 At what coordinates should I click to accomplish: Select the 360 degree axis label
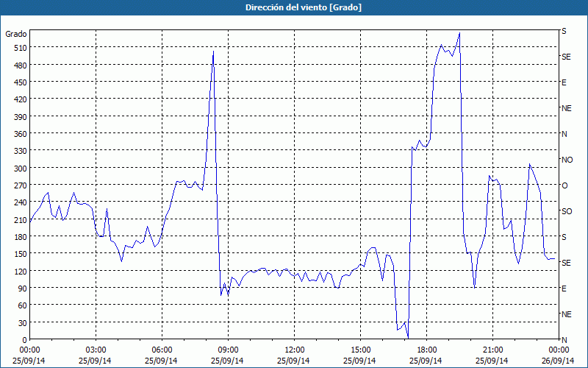21,134
